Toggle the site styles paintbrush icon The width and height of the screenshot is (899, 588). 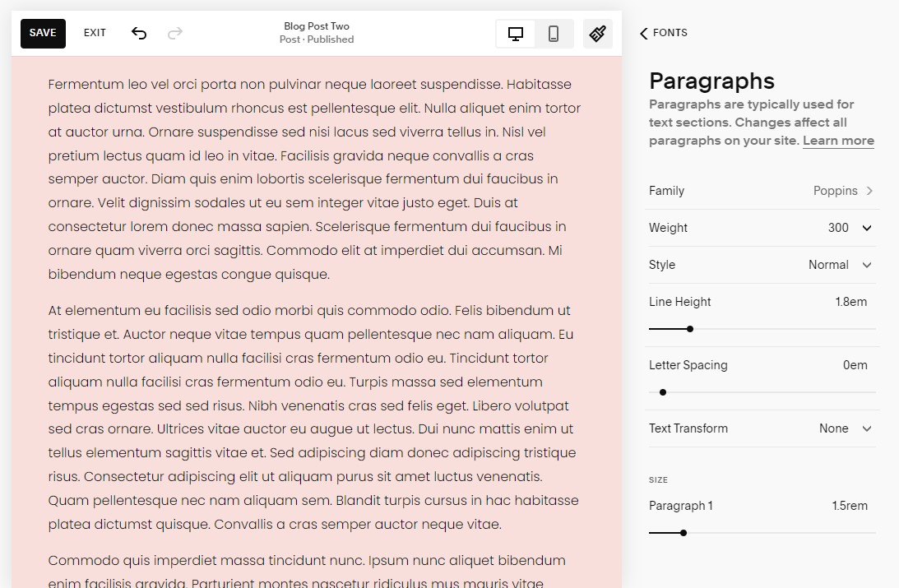pos(597,34)
